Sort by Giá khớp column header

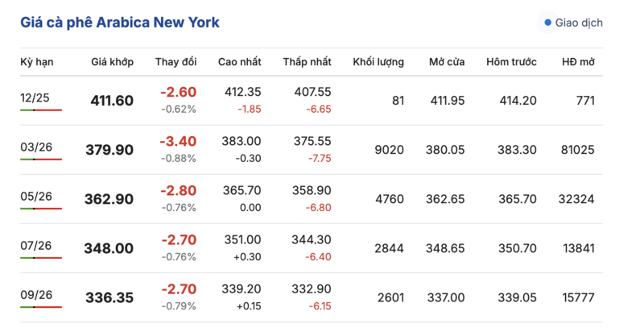(112, 62)
